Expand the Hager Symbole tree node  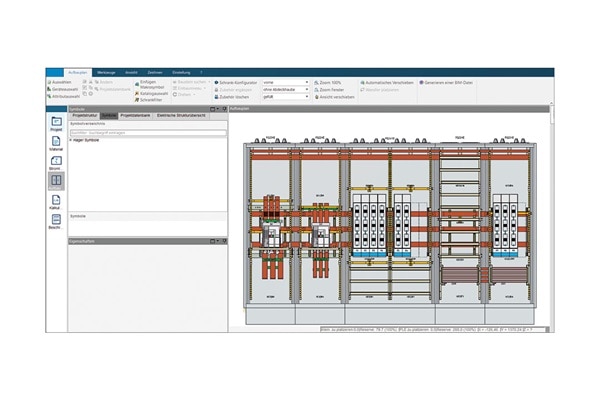point(70,139)
